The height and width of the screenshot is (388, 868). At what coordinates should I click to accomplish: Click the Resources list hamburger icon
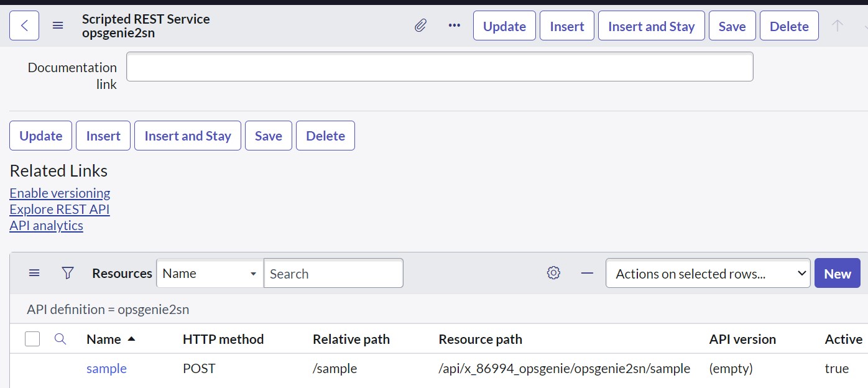pos(34,273)
